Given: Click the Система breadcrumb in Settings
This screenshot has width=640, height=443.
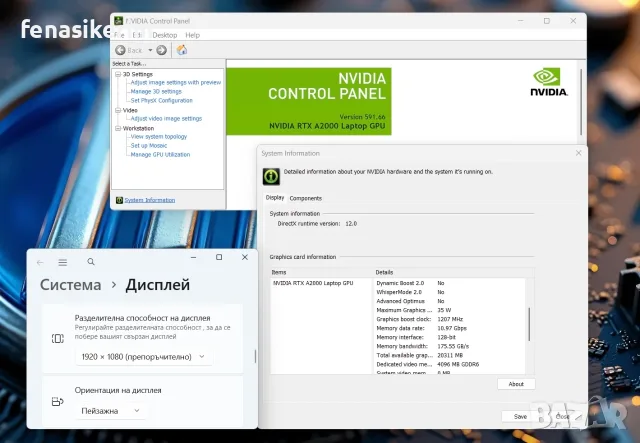Looking at the screenshot, I should point(70,285).
